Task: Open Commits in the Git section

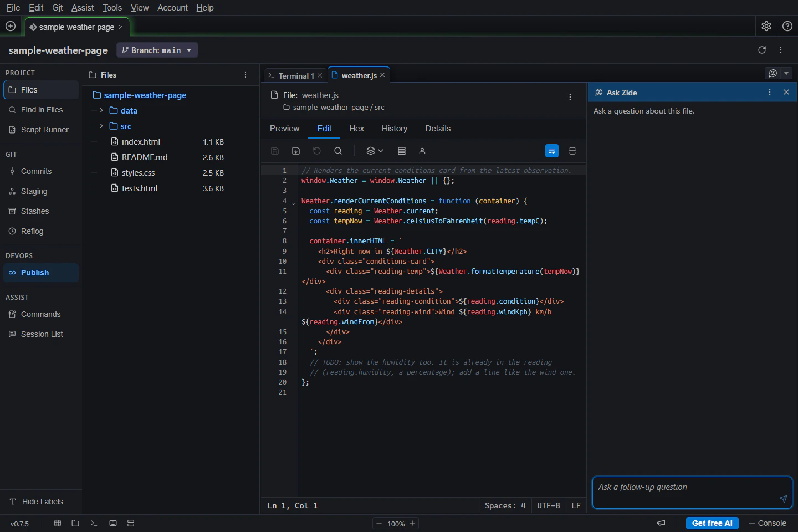Action: (41, 171)
